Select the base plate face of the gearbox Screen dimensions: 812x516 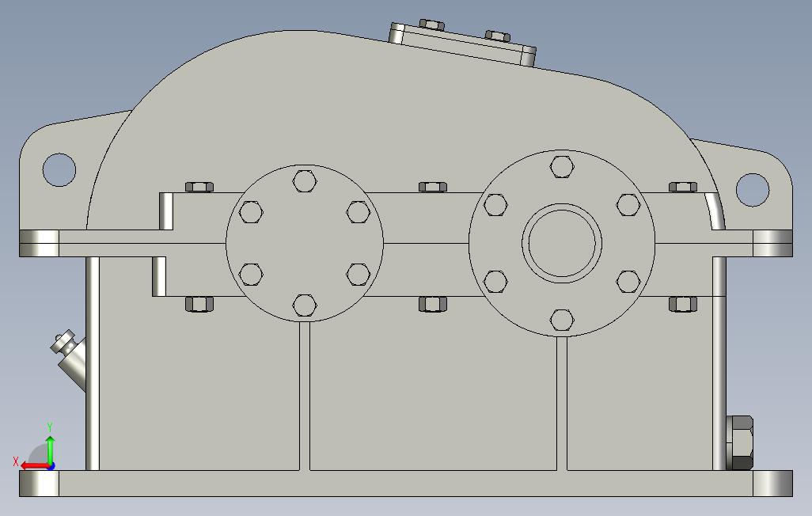pyautogui.click(x=406, y=484)
